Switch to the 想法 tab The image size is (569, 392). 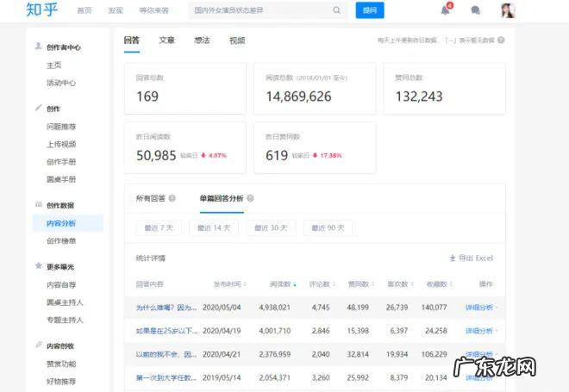(202, 40)
